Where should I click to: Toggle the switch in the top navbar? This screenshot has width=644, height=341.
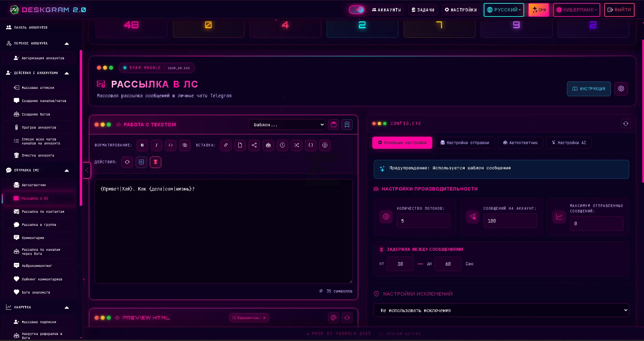click(x=357, y=10)
